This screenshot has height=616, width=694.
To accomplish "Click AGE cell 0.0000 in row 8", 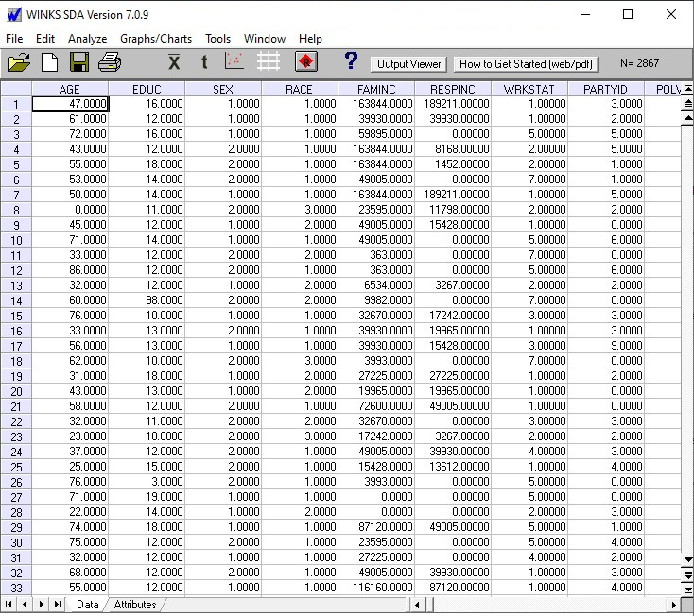I will click(x=70, y=210).
